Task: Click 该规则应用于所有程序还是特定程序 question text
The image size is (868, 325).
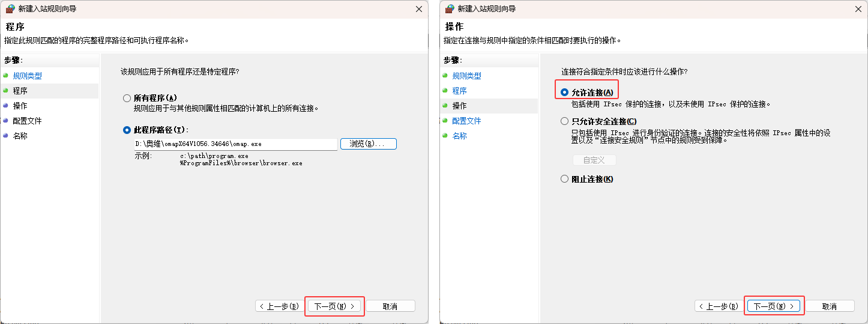Action: [180, 71]
